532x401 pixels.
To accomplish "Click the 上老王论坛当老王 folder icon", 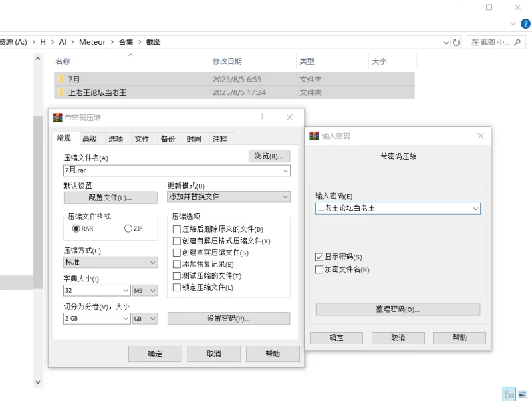I will [x=61, y=92].
